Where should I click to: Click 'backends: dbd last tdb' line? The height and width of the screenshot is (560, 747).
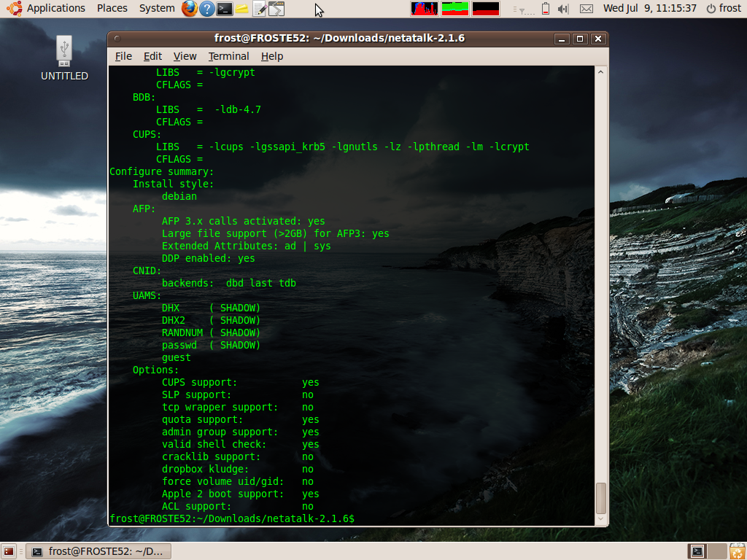228,283
